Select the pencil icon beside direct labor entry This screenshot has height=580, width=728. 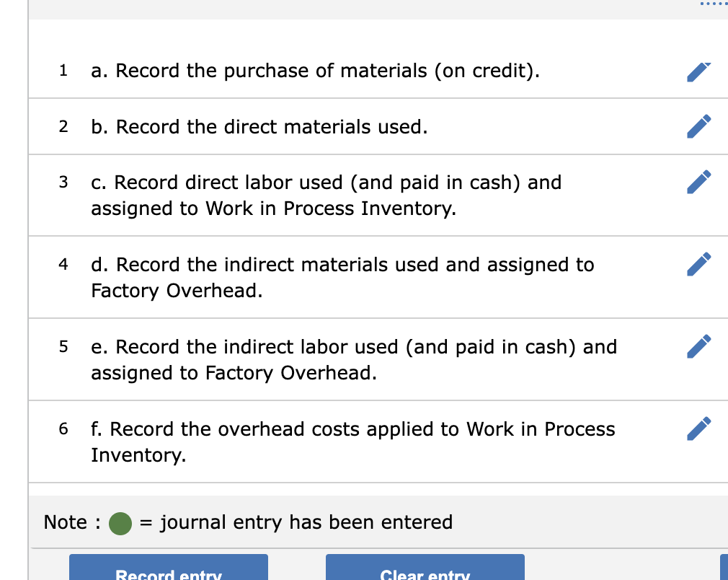(x=698, y=182)
